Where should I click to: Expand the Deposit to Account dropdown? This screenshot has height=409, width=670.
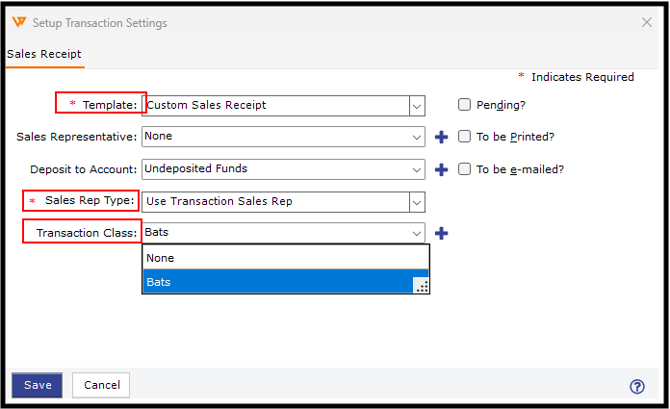click(417, 169)
